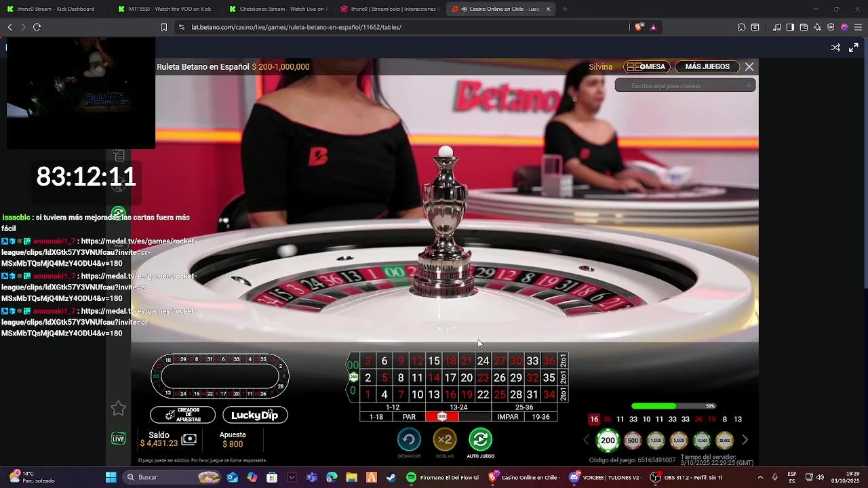Image resolution: width=868 pixels, height=488 pixels.
Task: Select the 500 chip
Action: pos(633,441)
